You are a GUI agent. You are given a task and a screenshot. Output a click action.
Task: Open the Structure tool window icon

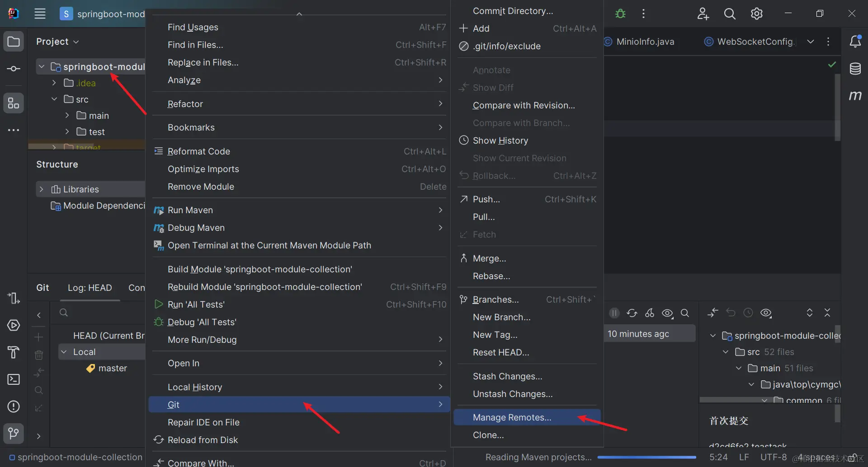pos(14,103)
